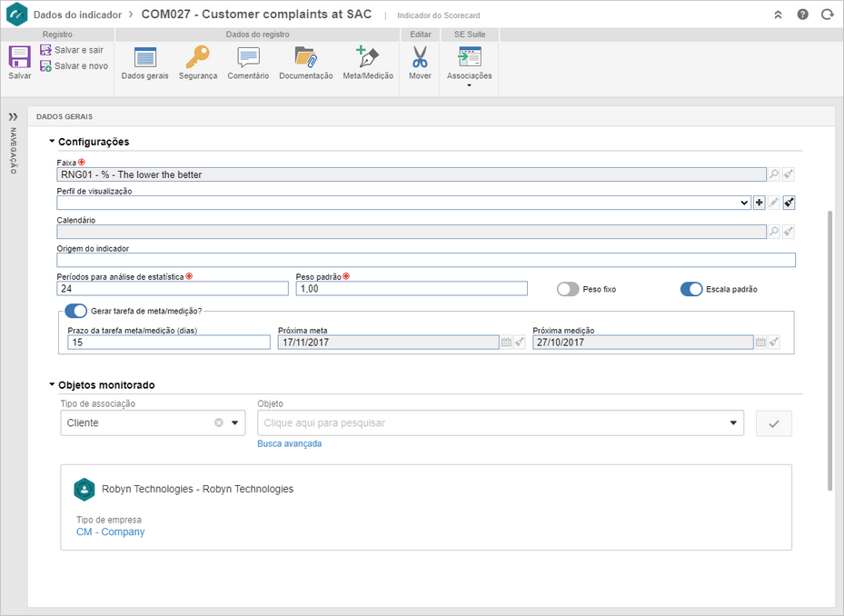
Task: Open the Segurança key icon
Action: (197, 56)
